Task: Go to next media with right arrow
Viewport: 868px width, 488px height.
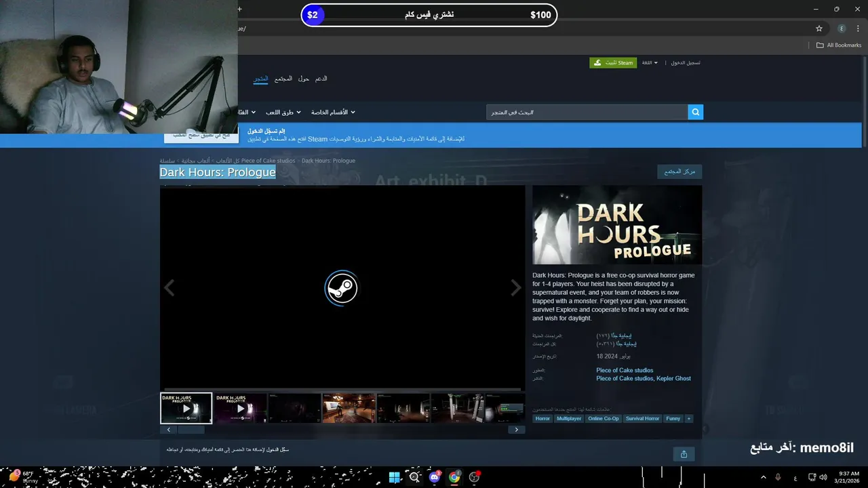Action: tap(515, 288)
